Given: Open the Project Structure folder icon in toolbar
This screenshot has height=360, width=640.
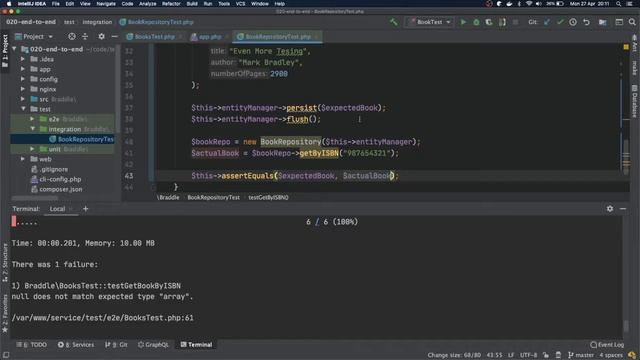Looking at the screenshot, I should click(x=602, y=22).
